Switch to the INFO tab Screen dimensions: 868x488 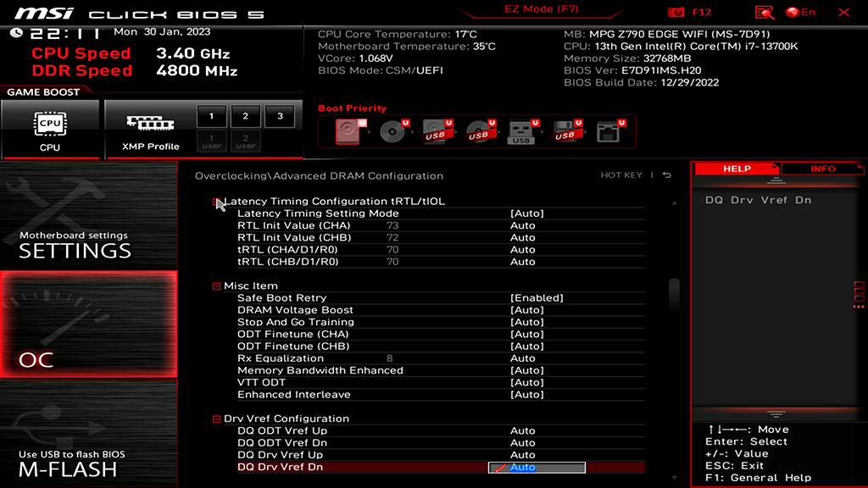tap(821, 169)
